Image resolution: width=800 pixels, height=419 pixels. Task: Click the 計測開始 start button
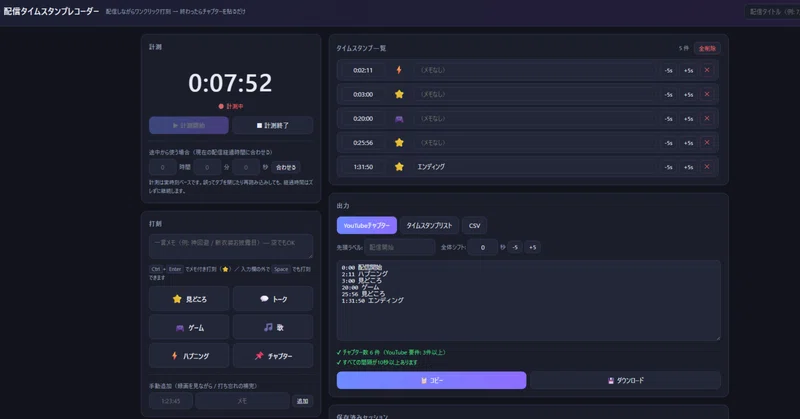pyautogui.click(x=189, y=125)
